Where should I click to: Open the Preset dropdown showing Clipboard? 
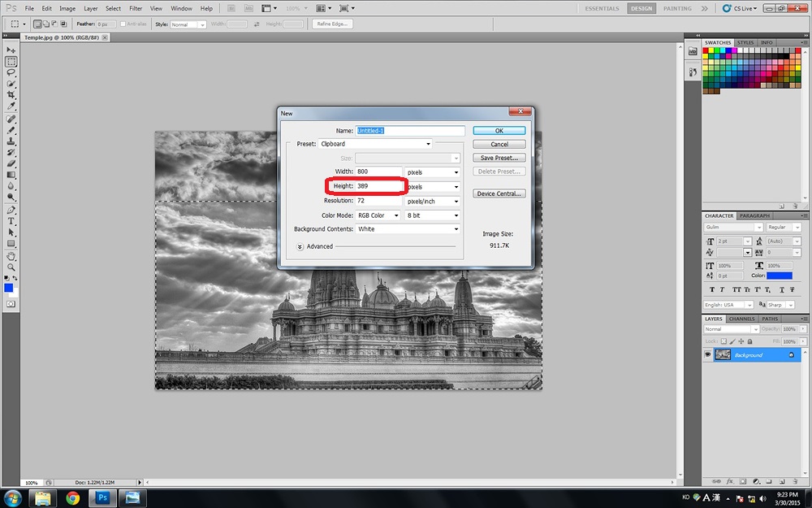(376, 144)
